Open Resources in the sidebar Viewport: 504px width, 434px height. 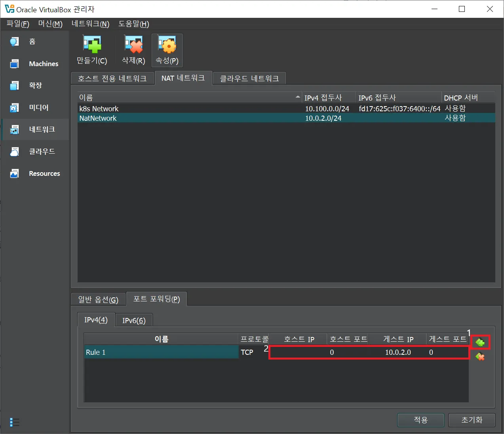pyautogui.click(x=35, y=173)
